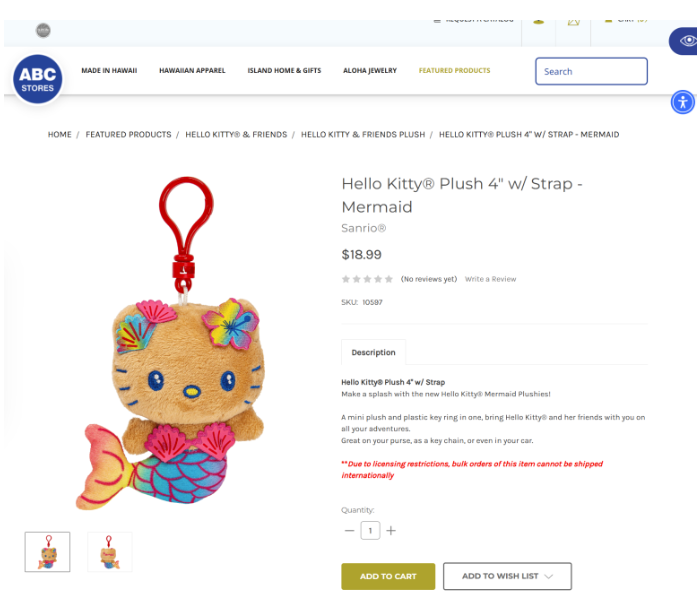Open the ABC Stores logo homepage
This screenshot has width=698, height=597.
[x=38, y=79]
